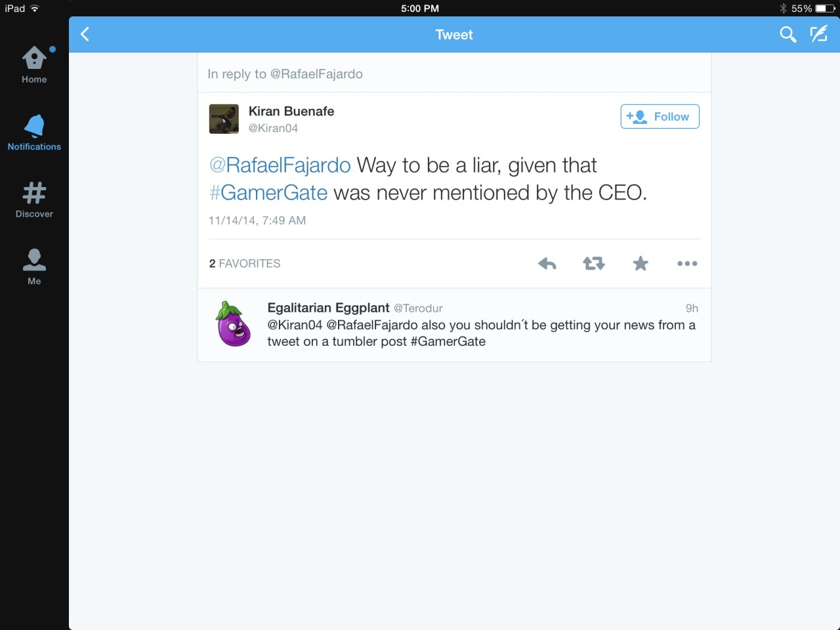Go back using the back arrow

point(85,34)
